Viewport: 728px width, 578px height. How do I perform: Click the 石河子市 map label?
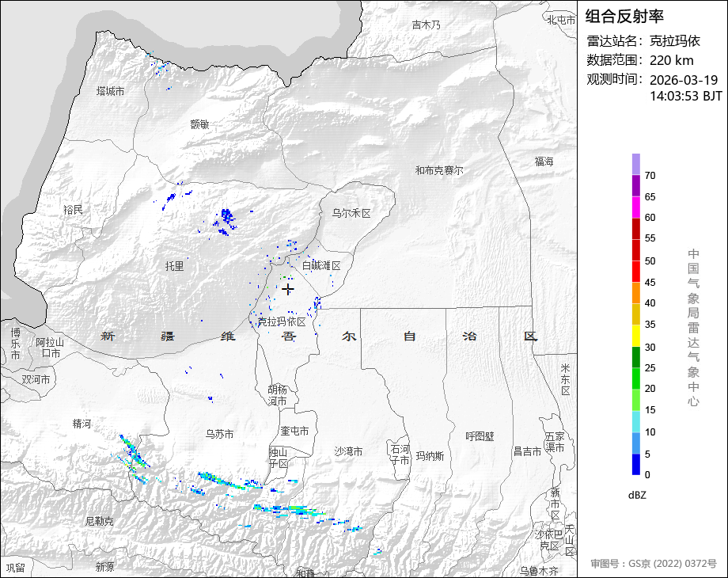pyautogui.click(x=400, y=454)
